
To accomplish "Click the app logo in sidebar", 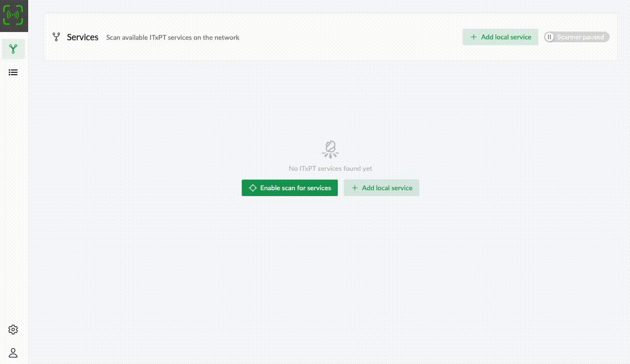I will point(14,16).
